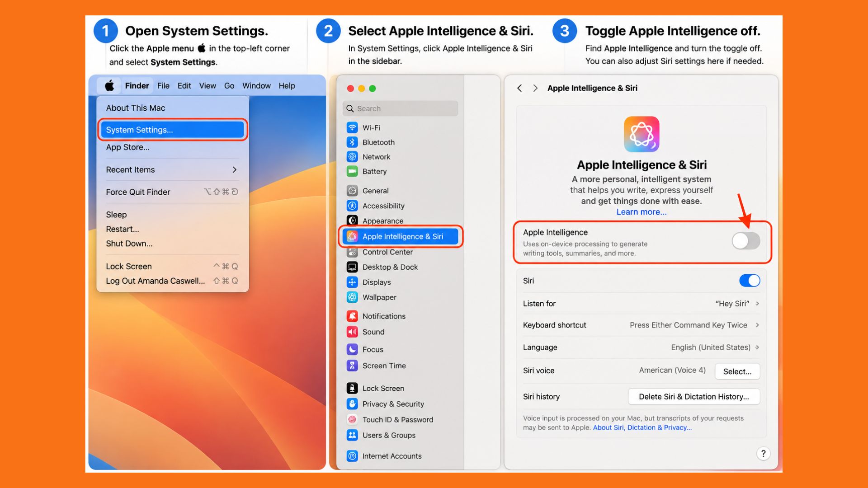Click the Settings search field
Viewport: 868px width, 488px height.
point(401,108)
